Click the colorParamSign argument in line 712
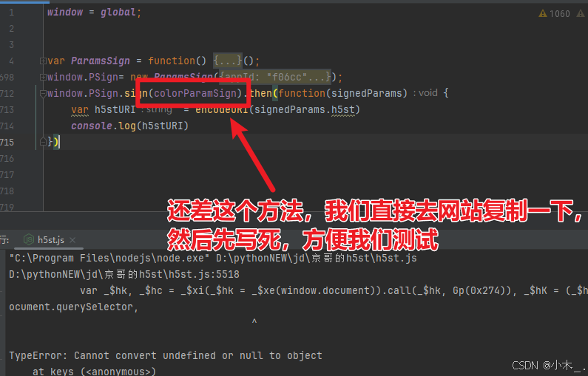The width and height of the screenshot is (588, 376). click(x=195, y=93)
